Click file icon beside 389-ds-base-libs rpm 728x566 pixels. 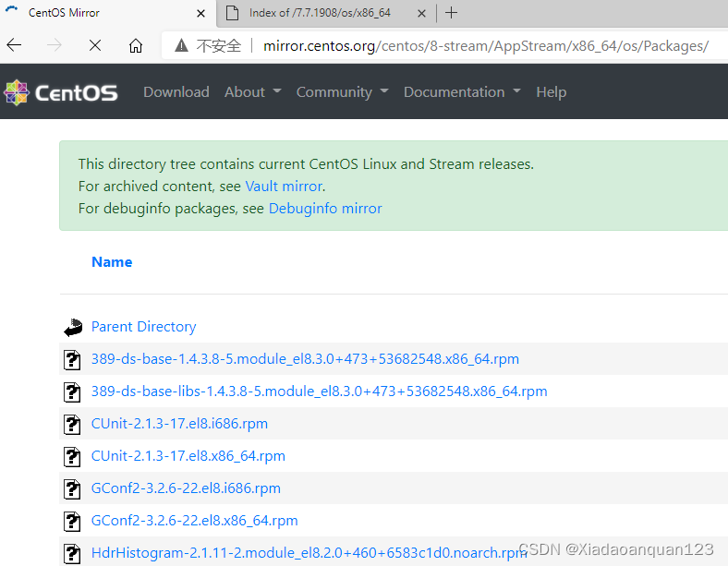[x=72, y=392]
